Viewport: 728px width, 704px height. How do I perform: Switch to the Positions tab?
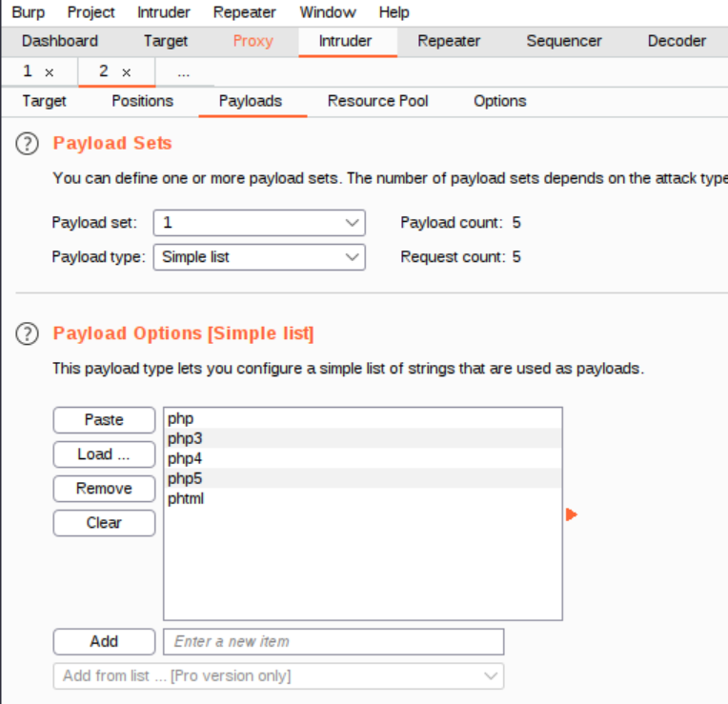(142, 101)
